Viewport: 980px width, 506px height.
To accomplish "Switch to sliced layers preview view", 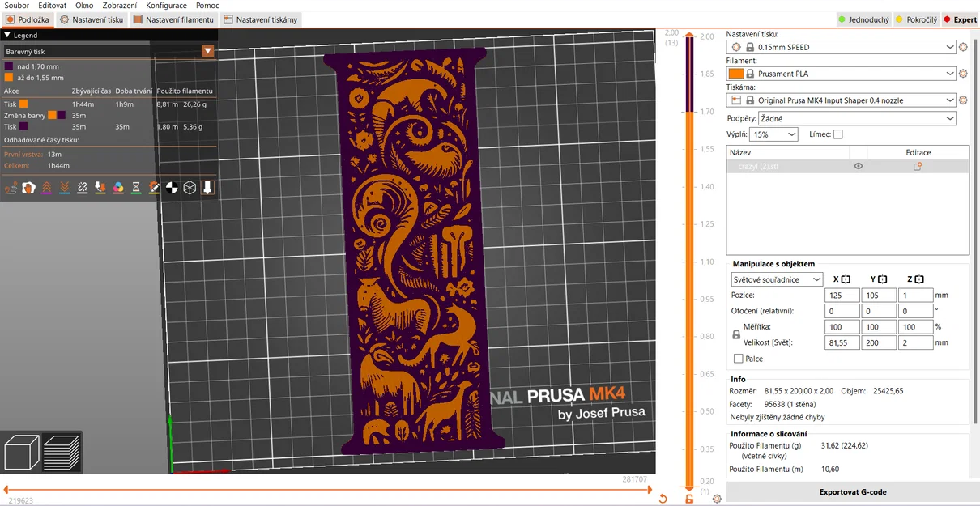I will click(61, 453).
